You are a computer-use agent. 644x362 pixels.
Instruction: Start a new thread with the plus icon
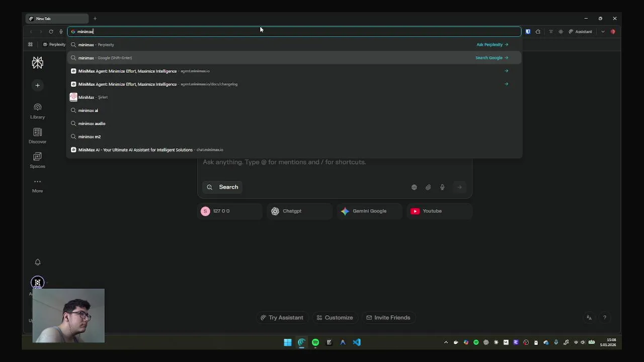pyautogui.click(x=37, y=85)
